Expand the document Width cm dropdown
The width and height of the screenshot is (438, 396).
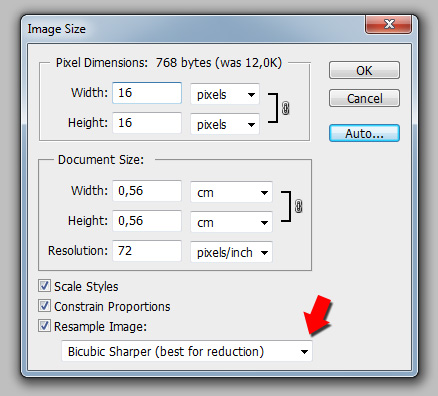click(231, 192)
